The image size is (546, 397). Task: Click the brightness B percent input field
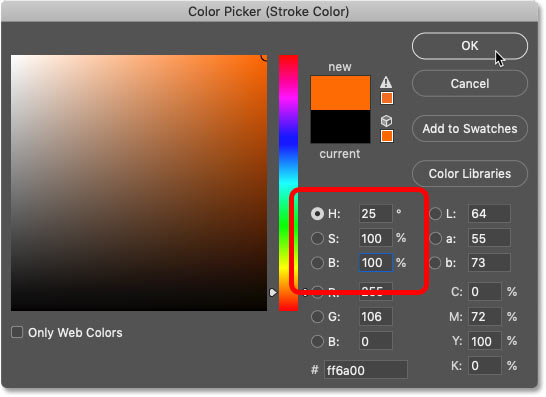click(376, 263)
